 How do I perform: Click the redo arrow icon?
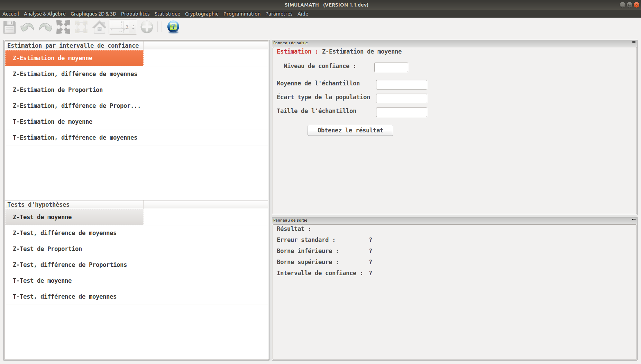[x=45, y=27]
